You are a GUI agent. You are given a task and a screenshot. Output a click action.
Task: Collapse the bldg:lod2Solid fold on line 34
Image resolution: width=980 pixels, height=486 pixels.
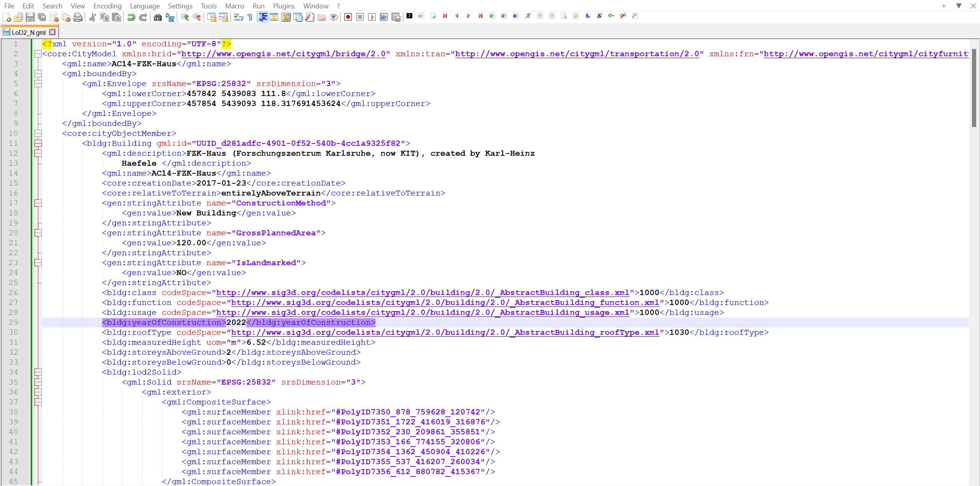(x=38, y=372)
